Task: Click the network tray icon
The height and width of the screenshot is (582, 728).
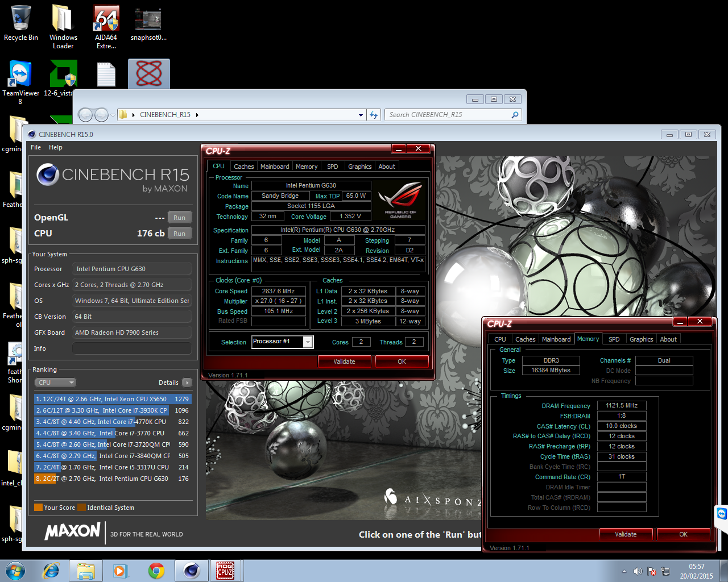Action: [665, 571]
